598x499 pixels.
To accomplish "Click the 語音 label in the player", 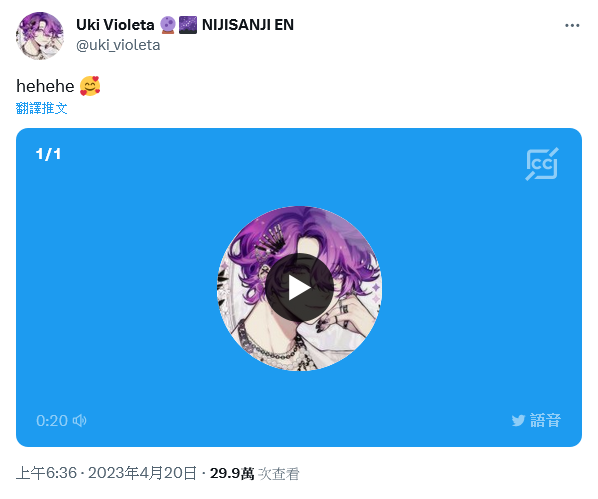I will [x=545, y=420].
